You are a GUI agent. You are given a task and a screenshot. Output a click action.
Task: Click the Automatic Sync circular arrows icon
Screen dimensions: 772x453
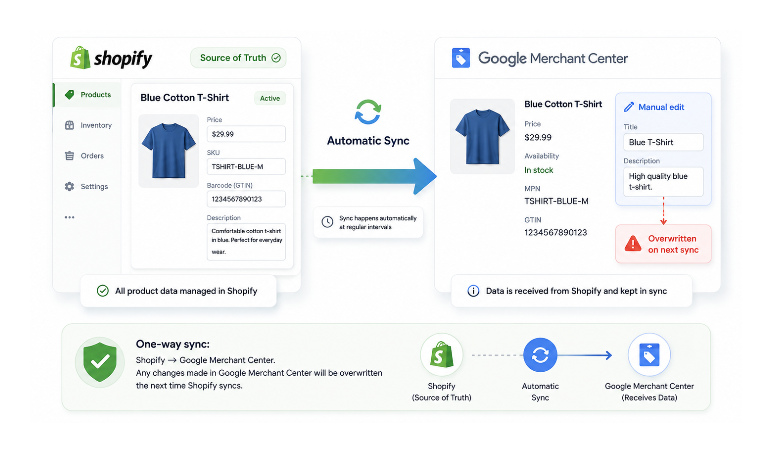(x=368, y=112)
